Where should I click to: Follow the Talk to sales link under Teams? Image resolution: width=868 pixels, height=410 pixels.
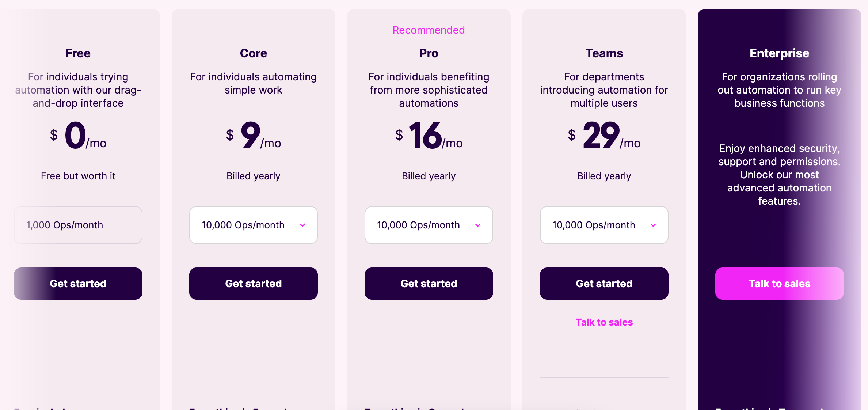pyautogui.click(x=604, y=322)
